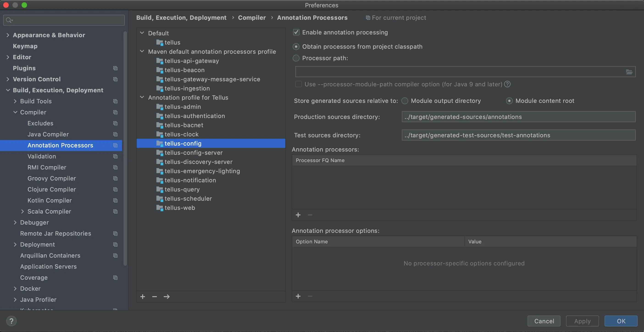Click the OK button
The width and height of the screenshot is (644, 332).
pos(621,321)
